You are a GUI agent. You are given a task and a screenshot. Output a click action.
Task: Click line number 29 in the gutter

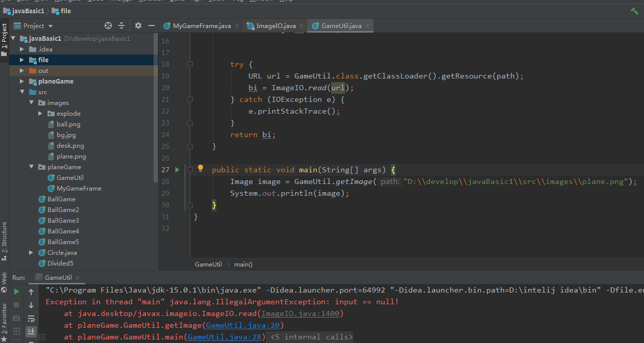pos(165,193)
